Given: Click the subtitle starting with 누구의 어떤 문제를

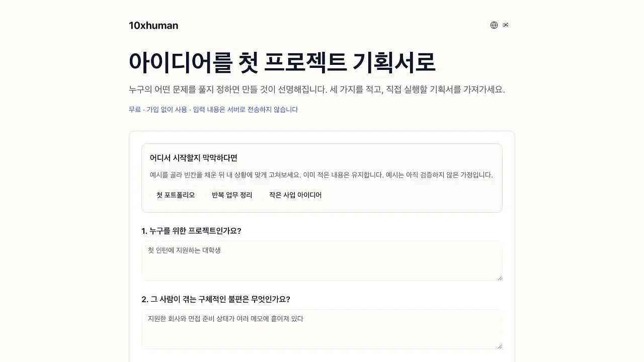Looking at the screenshot, I should click(x=317, y=89).
